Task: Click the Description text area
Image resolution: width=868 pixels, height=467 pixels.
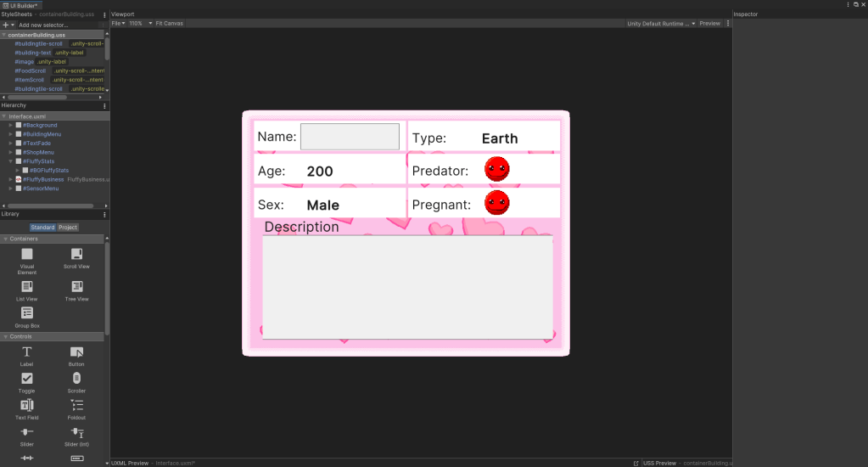Action: tap(407, 287)
